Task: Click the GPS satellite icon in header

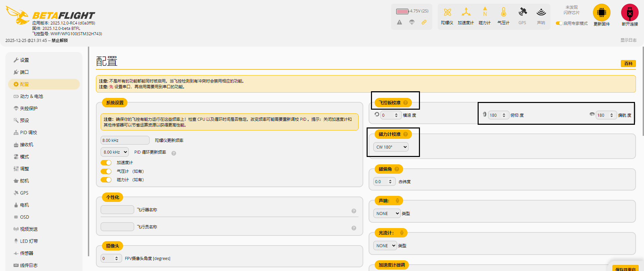Action: [522, 13]
